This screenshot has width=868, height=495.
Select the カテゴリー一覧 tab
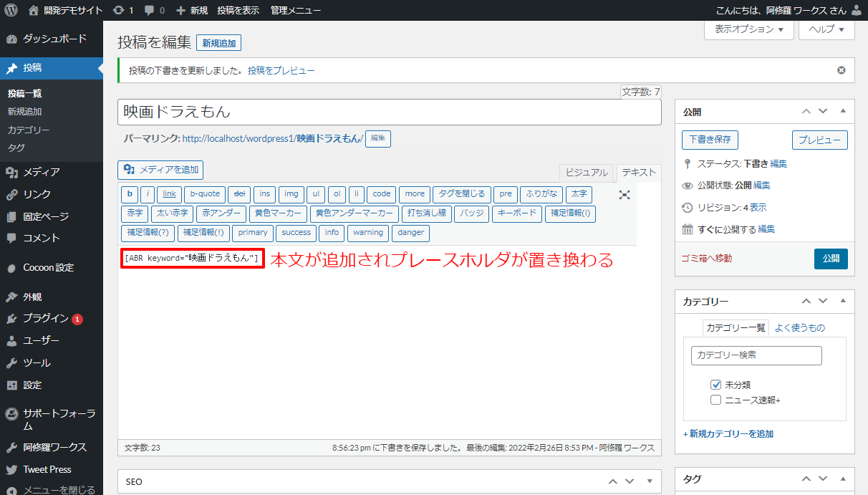[x=736, y=327]
